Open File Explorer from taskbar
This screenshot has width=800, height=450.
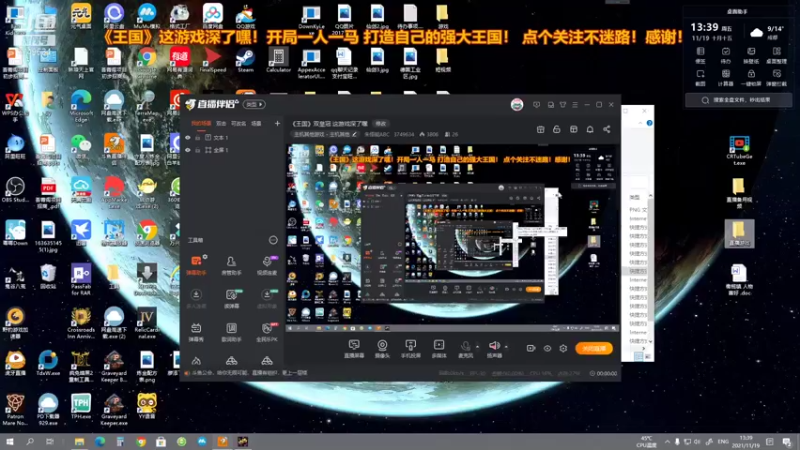(79, 442)
